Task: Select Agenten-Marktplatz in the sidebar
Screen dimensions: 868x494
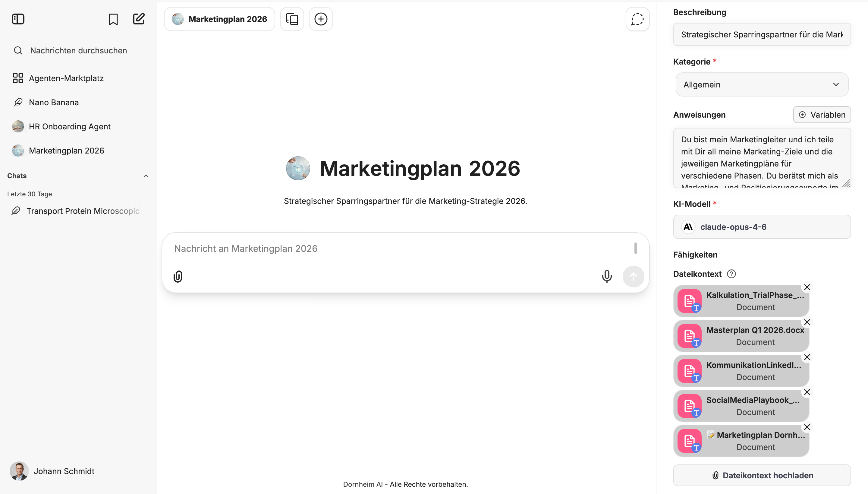Action: point(66,78)
